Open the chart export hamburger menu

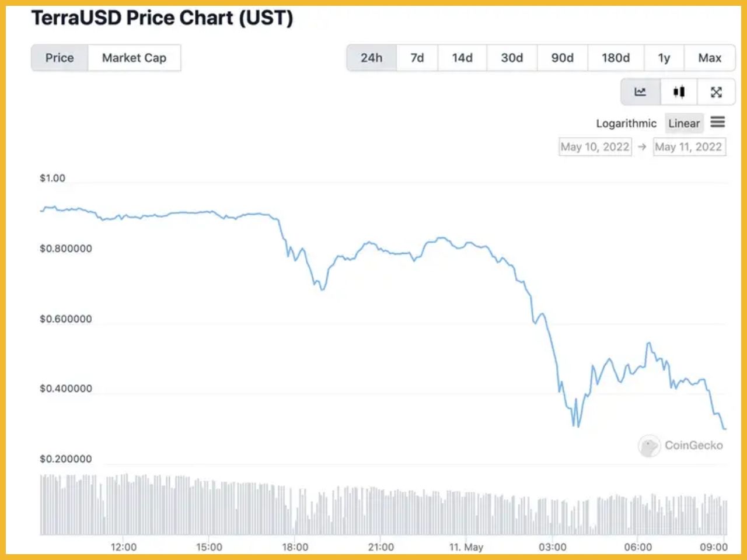pyautogui.click(x=718, y=123)
